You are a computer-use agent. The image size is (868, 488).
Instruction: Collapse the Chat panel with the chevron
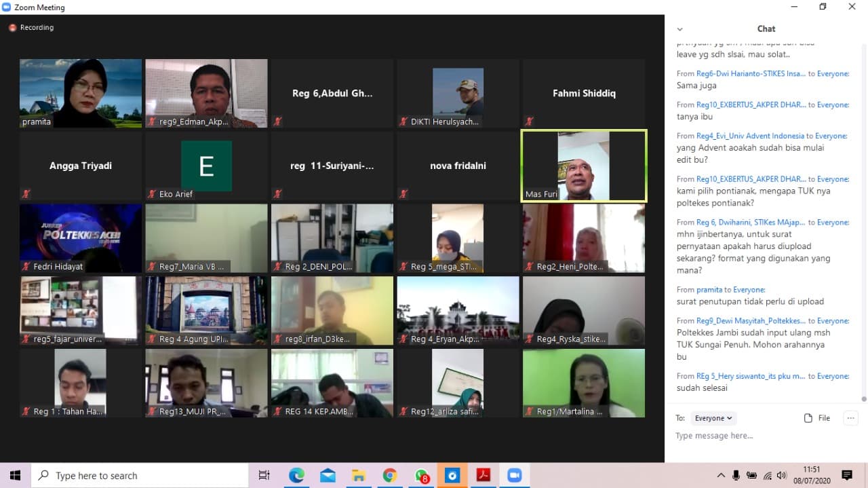(679, 29)
